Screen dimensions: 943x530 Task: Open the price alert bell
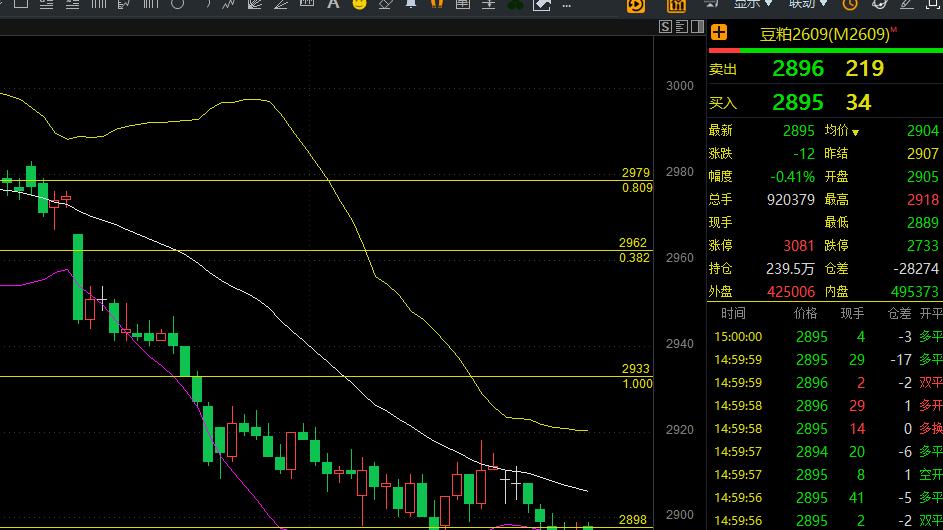click(x=411, y=4)
